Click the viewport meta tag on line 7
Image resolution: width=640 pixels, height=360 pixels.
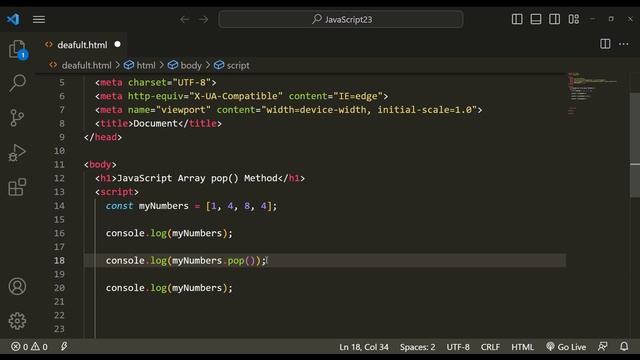pyautogui.click(x=289, y=110)
